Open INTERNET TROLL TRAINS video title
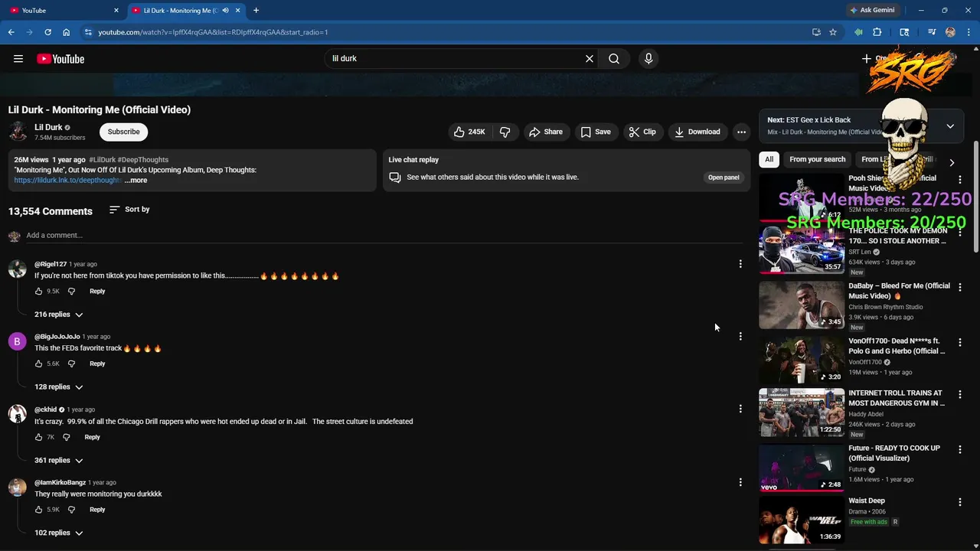The width and height of the screenshot is (980, 551). click(x=897, y=398)
